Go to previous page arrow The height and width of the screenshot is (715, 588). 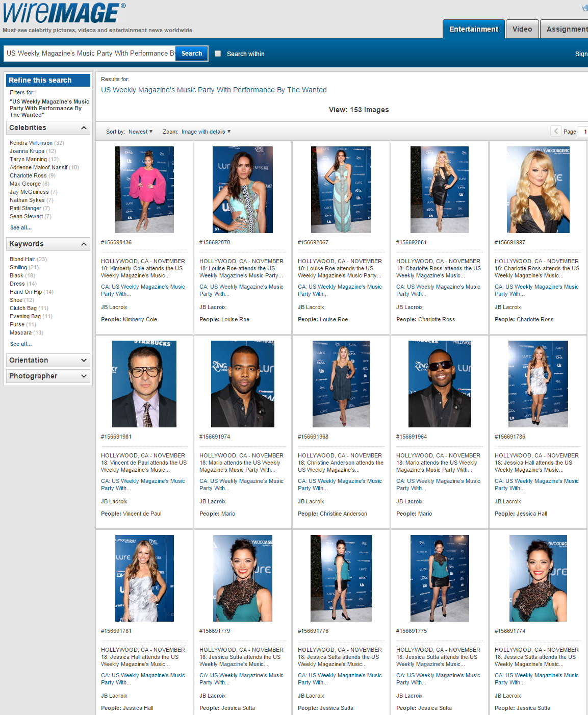(556, 131)
